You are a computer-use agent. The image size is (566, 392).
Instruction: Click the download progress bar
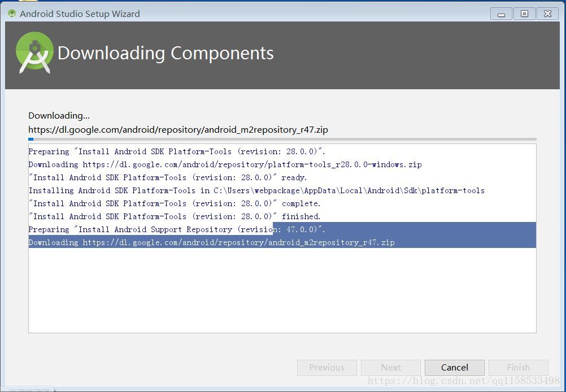pos(282,139)
